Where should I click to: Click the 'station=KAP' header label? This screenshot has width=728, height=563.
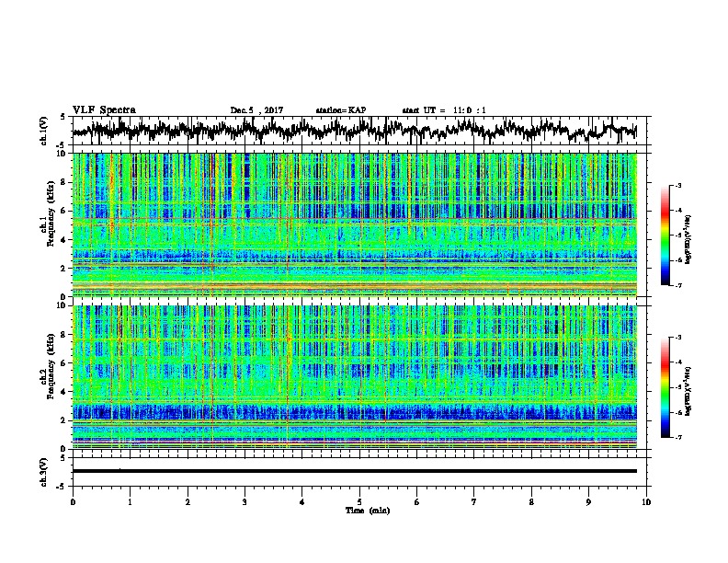tap(341, 110)
